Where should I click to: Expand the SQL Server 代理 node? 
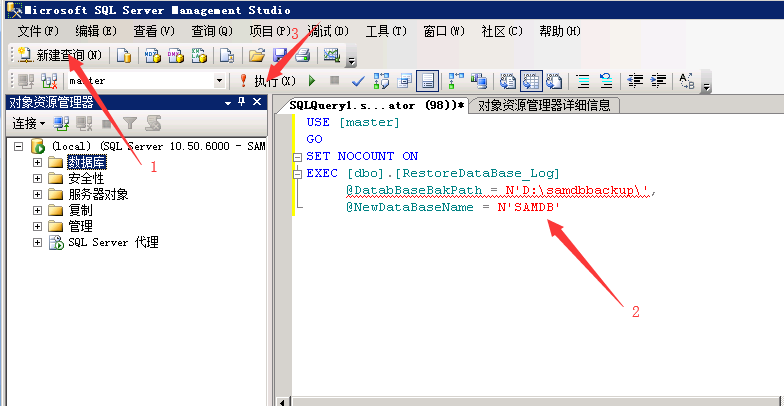37,242
